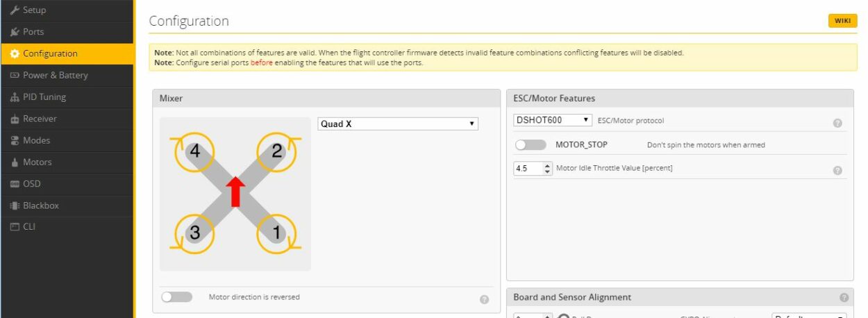Expand the DSHOT600 ESC/Motor protocol dropdown

tap(553, 120)
